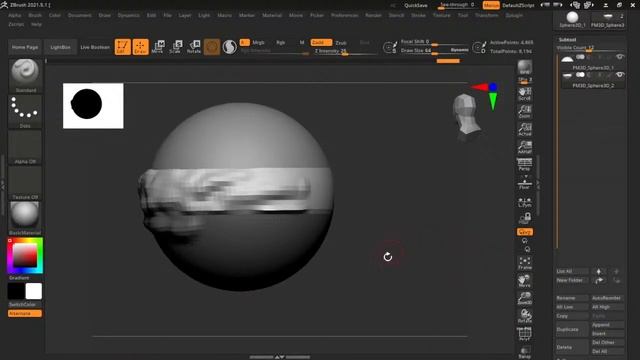Viewport: 640px width, 360px height.
Task: Open the Document menu
Action: tap(80, 15)
